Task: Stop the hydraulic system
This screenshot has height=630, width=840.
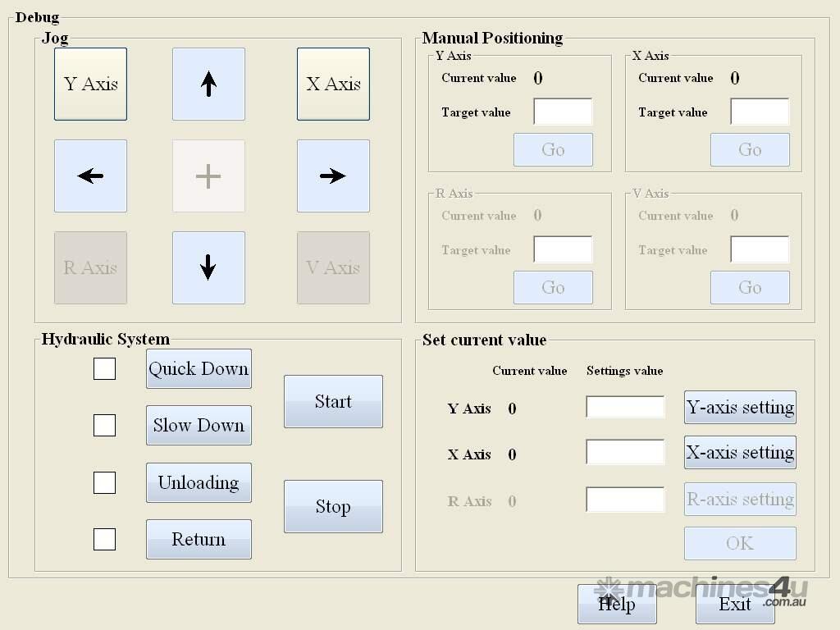Action: [333, 506]
